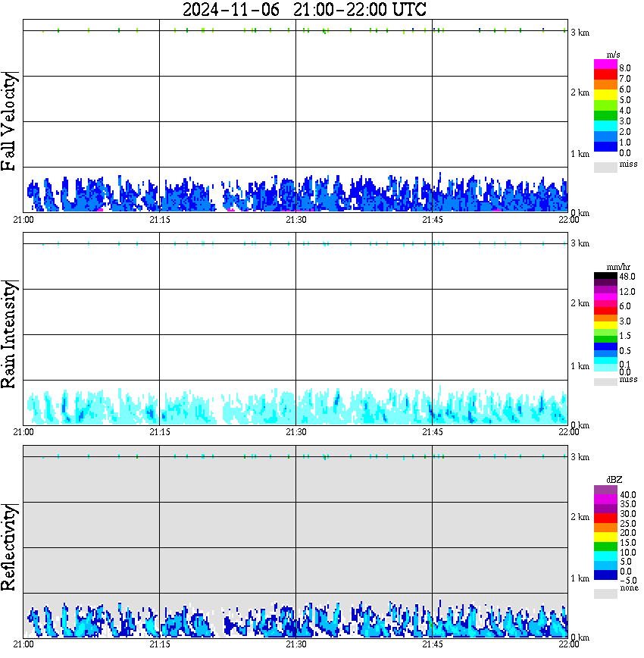Click the gray 'none' swatch in Reflectivity legend

pyautogui.click(x=605, y=594)
